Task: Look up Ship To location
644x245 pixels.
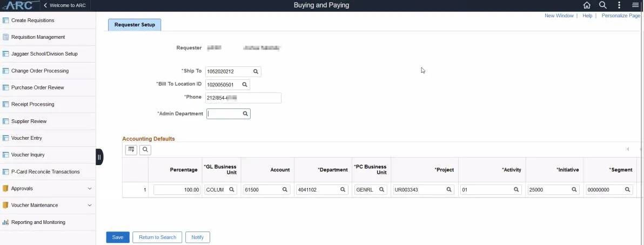Action: coord(256,71)
